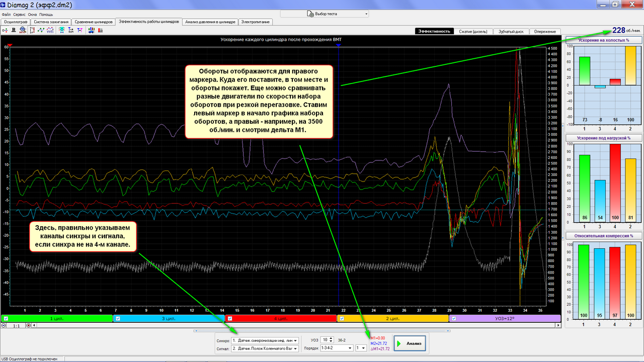
Task: Click the 228 об./мин. RPM readout
Action: pos(627,30)
